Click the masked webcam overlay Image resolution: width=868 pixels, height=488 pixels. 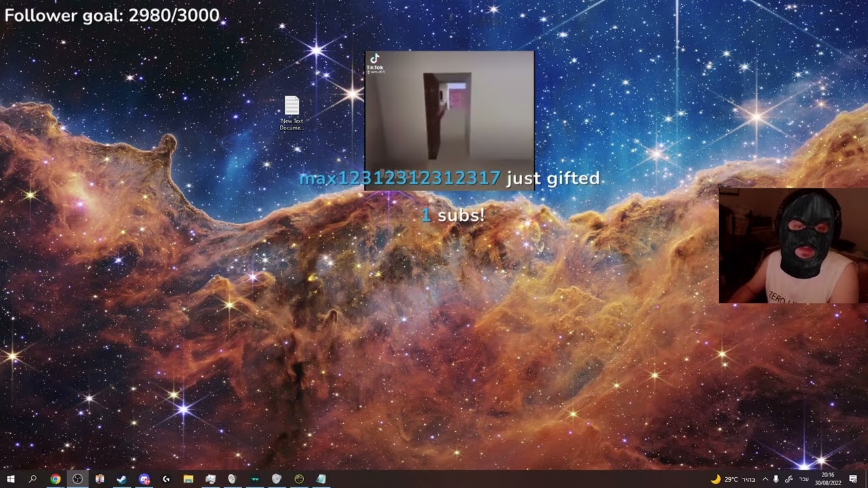tap(793, 245)
